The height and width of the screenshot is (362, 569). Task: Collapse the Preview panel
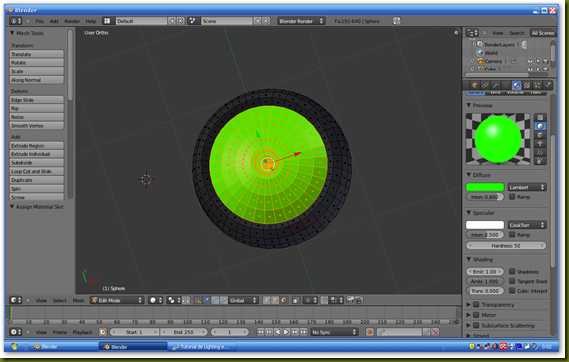pos(468,105)
